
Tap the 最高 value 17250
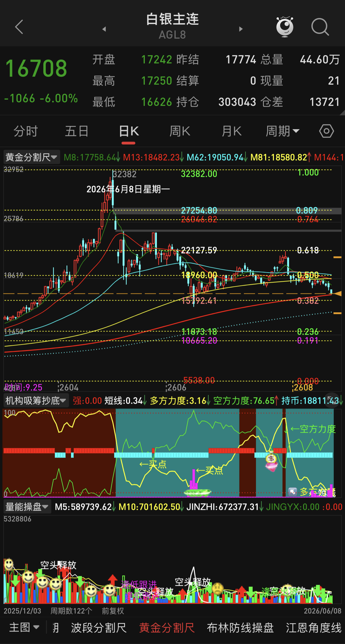point(157,81)
